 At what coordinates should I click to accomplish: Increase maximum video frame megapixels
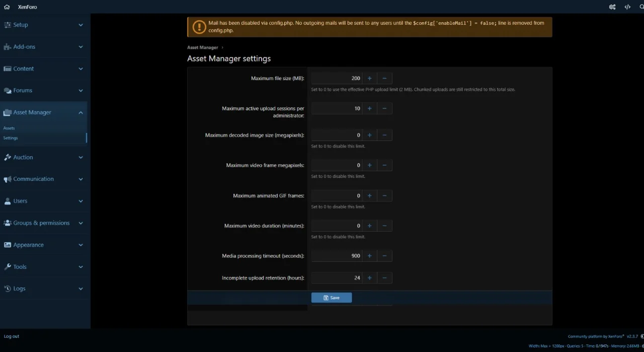coord(369,165)
